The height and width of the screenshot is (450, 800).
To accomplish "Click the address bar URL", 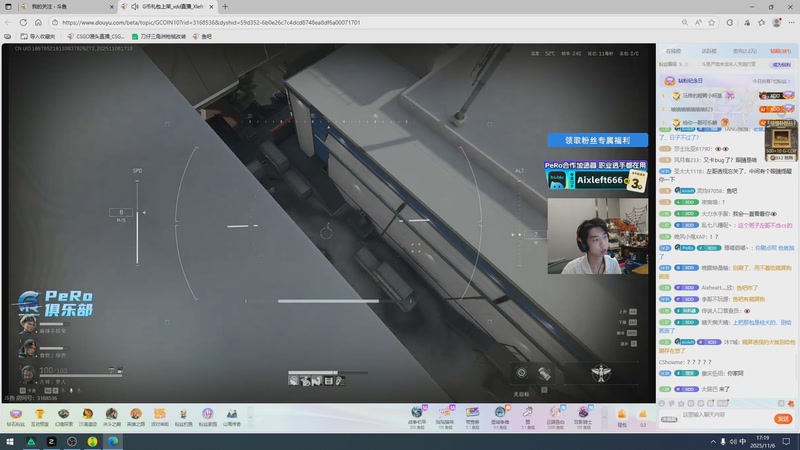I will point(211,22).
